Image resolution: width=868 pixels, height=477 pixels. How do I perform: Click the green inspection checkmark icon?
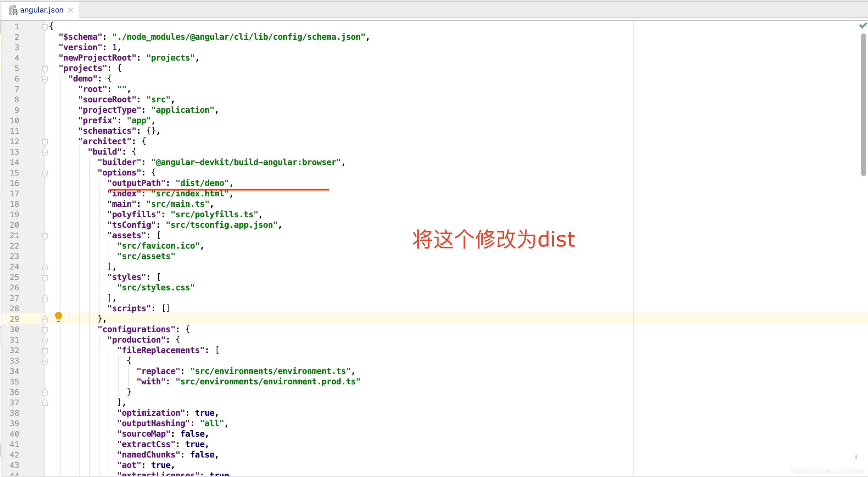point(863,25)
